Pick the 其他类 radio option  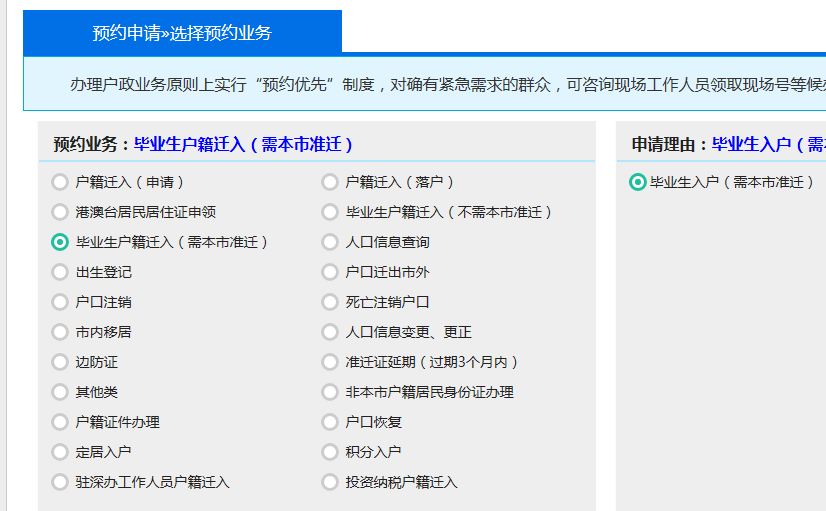click(60, 392)
